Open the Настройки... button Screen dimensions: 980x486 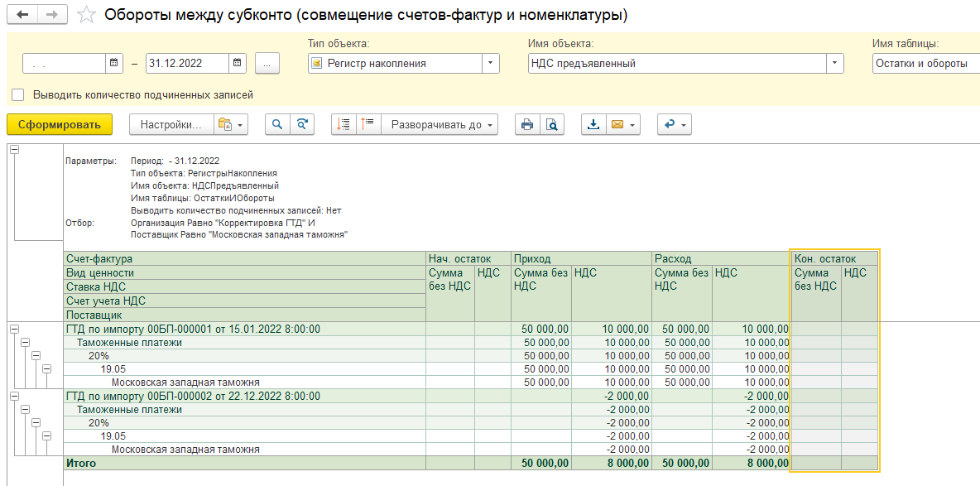[x=171, y=124]
